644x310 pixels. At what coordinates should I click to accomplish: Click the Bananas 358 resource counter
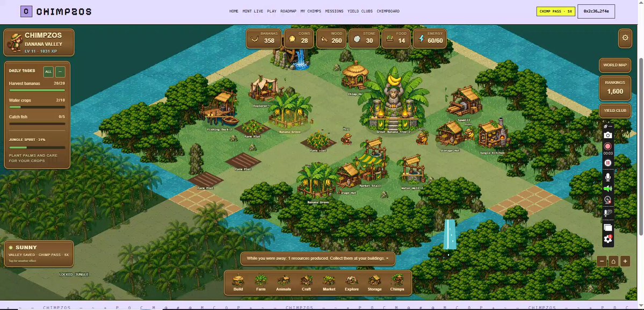(264, 38)
